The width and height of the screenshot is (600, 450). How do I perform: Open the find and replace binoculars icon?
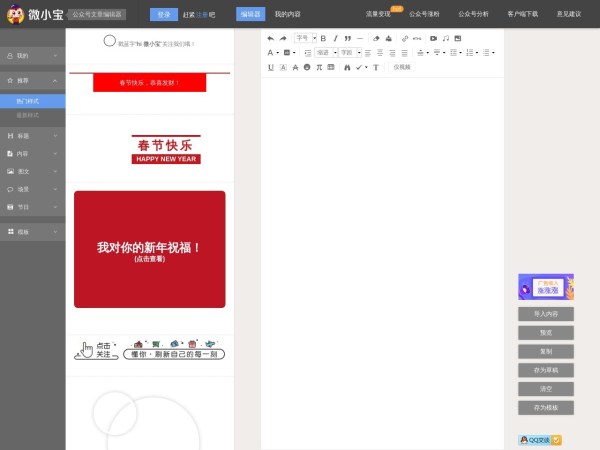tap(346, 67)
